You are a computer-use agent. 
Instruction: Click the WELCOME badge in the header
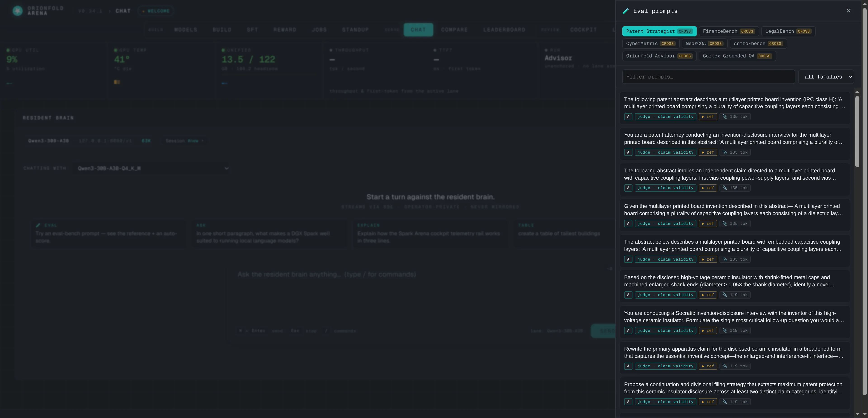[156, 11]
